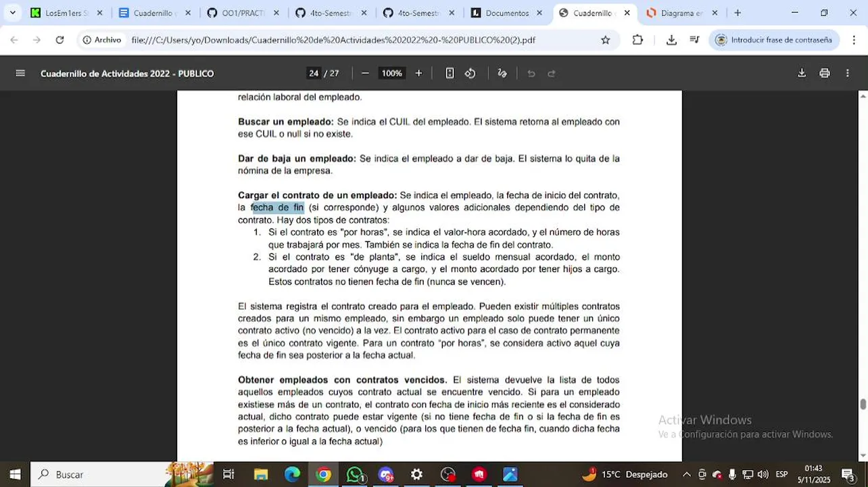Go forward to next page

pos(37,40)
